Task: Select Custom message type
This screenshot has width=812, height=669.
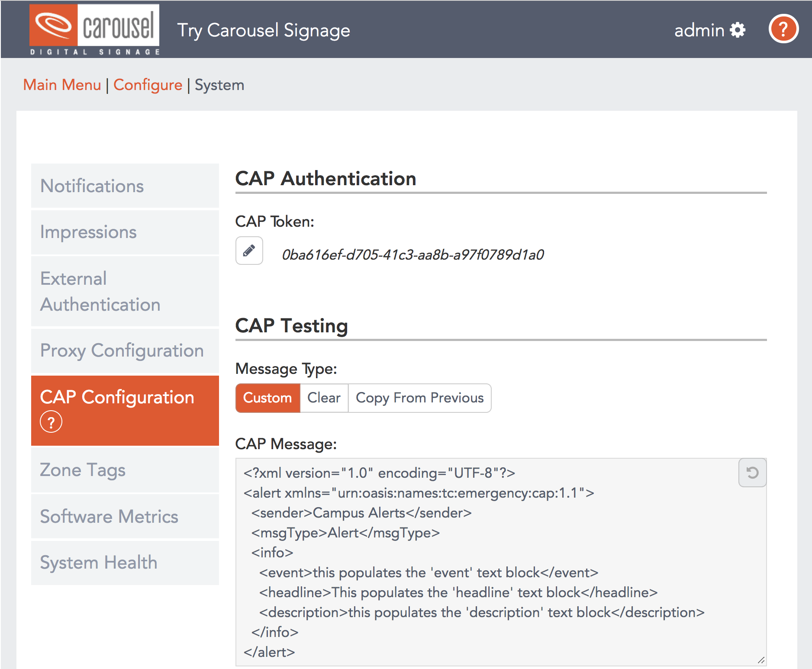Action: point(267,398)
